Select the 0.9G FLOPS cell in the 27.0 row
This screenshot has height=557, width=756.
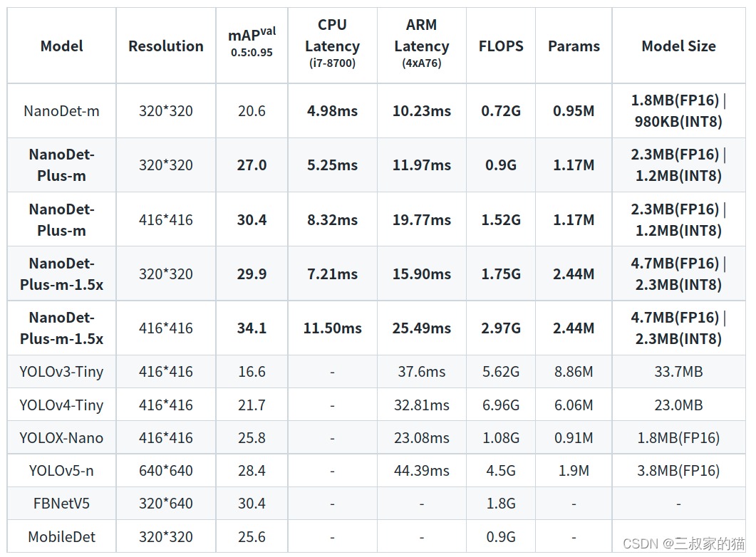pyautogui.click(x=501, y=165)
